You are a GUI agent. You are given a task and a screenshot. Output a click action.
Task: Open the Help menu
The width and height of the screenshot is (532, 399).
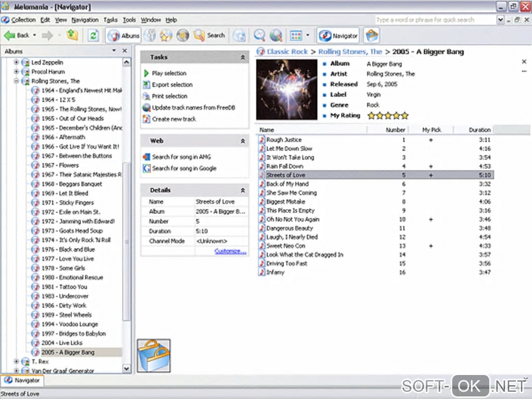[x=172, y=20]
